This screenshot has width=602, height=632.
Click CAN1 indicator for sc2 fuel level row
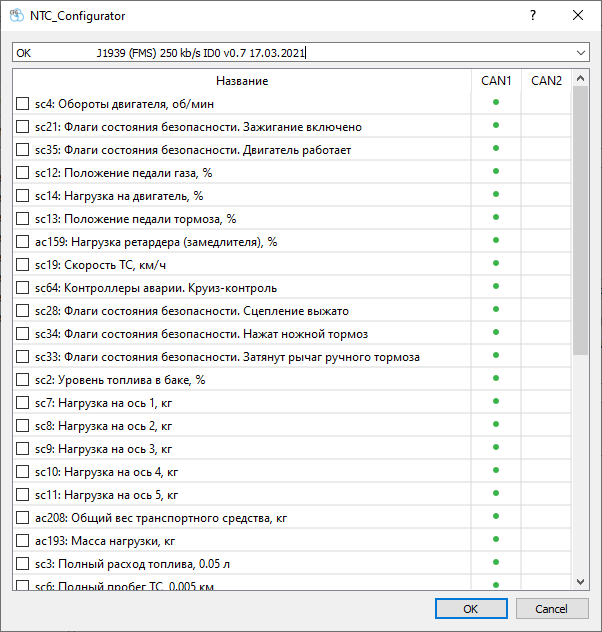[x=496, y=378]
